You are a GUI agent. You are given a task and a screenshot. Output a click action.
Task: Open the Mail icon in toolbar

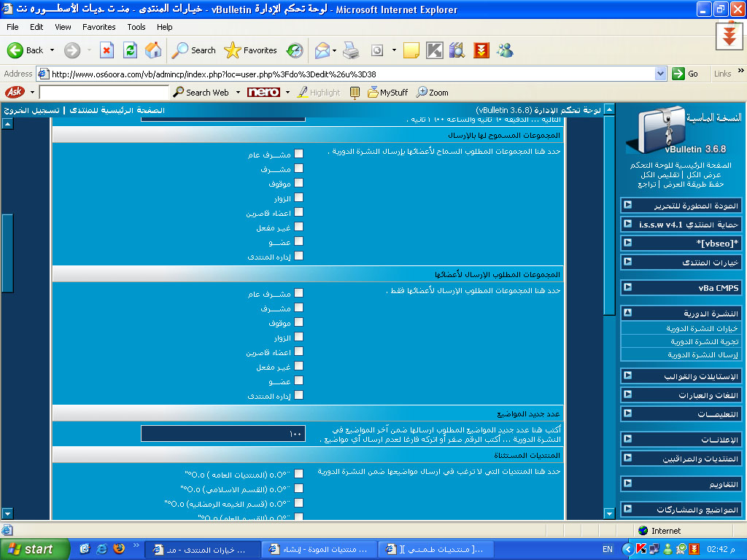coord(322,50)
